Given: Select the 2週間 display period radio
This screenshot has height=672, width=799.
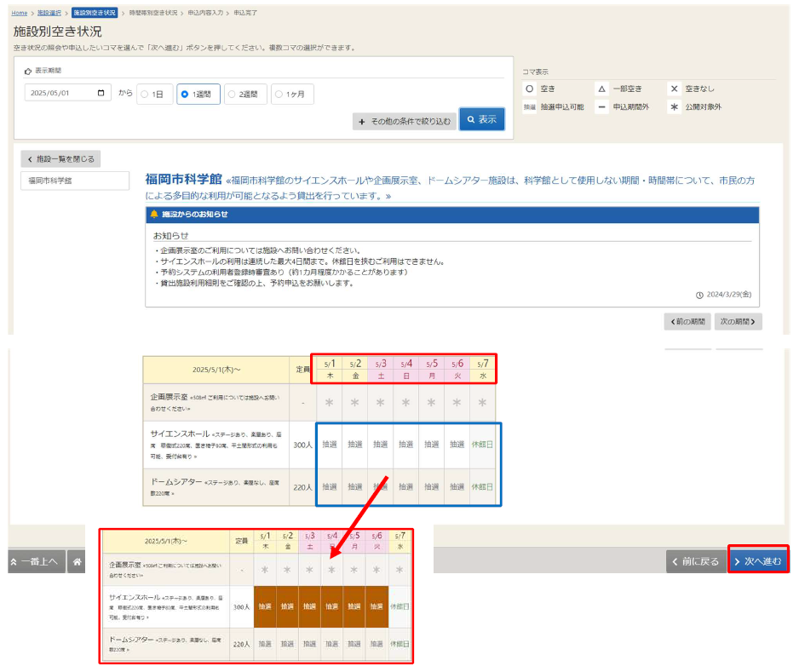Looking at the screenshot, I should tap(245, 95).
